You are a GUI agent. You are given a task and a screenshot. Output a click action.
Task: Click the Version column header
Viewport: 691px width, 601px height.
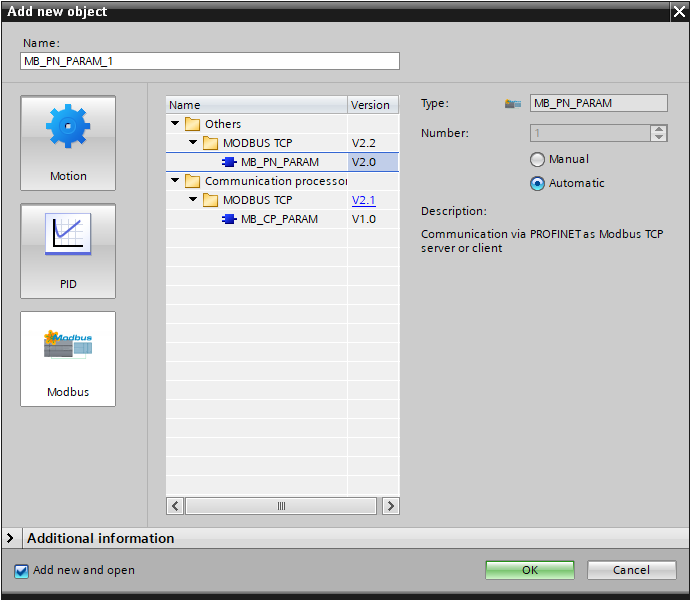[x=371, y=105]
